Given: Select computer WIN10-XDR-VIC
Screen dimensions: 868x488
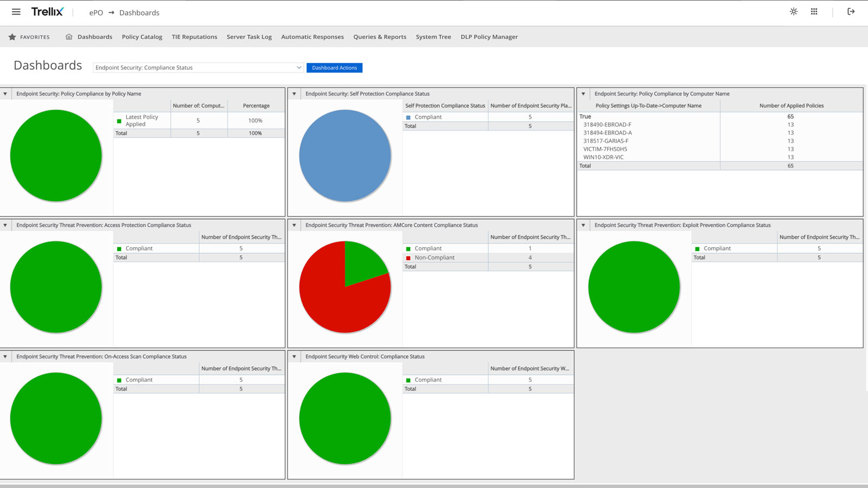Looking at the screenshot, I should pos(720,157).
